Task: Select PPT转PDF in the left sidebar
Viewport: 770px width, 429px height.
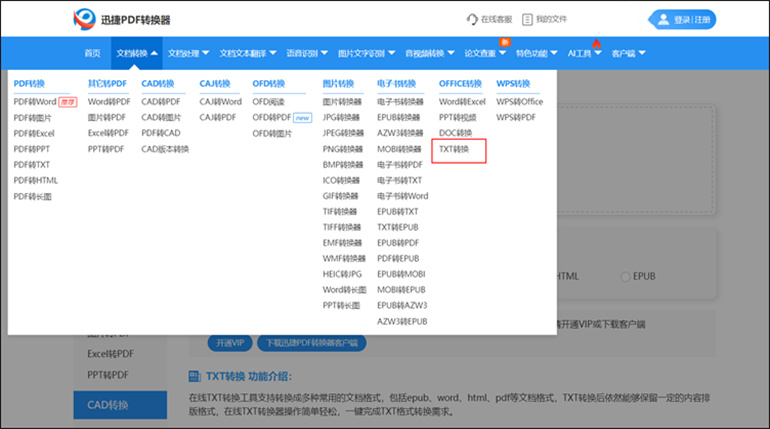Action: pos(108,375)
